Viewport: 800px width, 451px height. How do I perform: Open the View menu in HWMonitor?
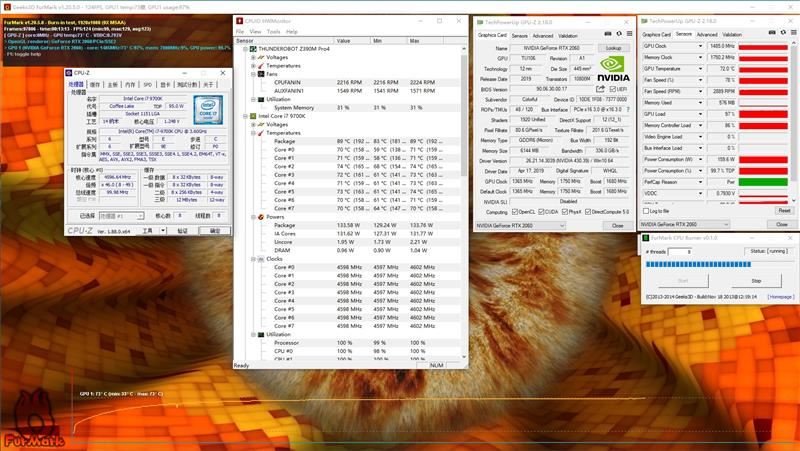[x=255, y=32]
